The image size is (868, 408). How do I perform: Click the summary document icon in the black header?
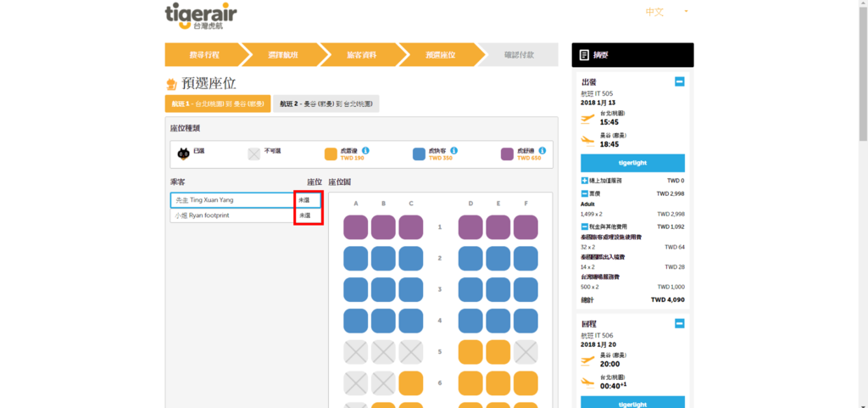click(x=583, y=55)
